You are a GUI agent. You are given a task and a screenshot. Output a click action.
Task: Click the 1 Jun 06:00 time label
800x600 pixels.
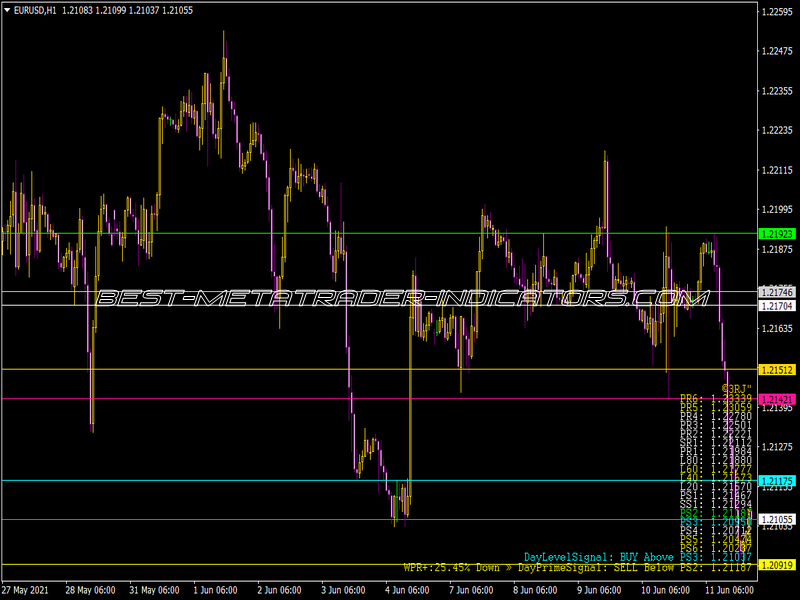pyautogui.click(x=215, y=590)
